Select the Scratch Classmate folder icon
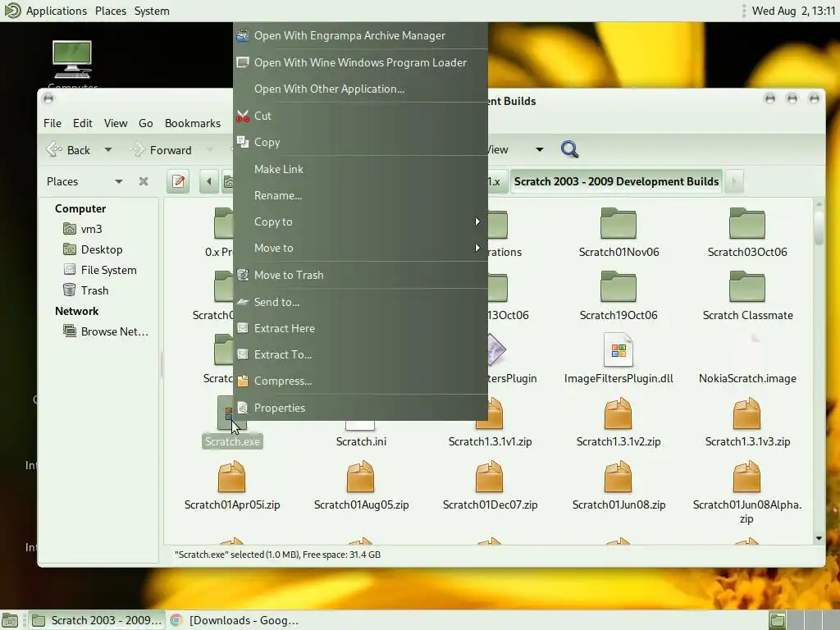 [746, 286]
